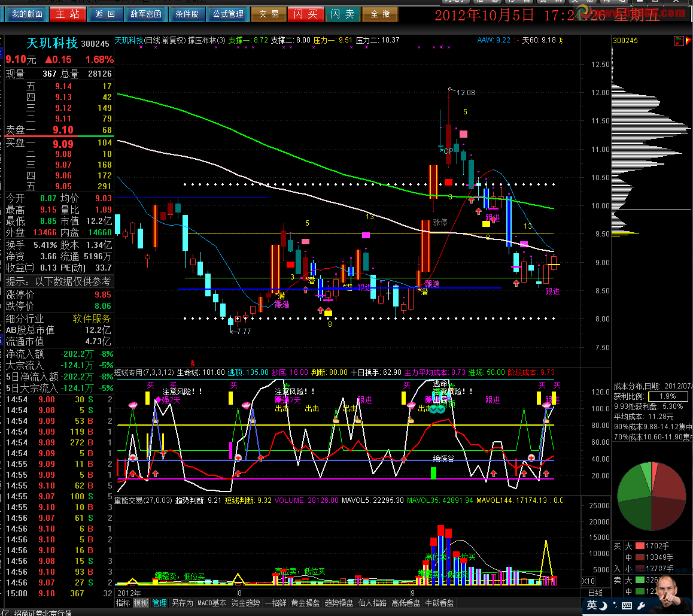The image size is (693, 616).
Task: Go to 主站 via the red button
Action: coord(68,14)
